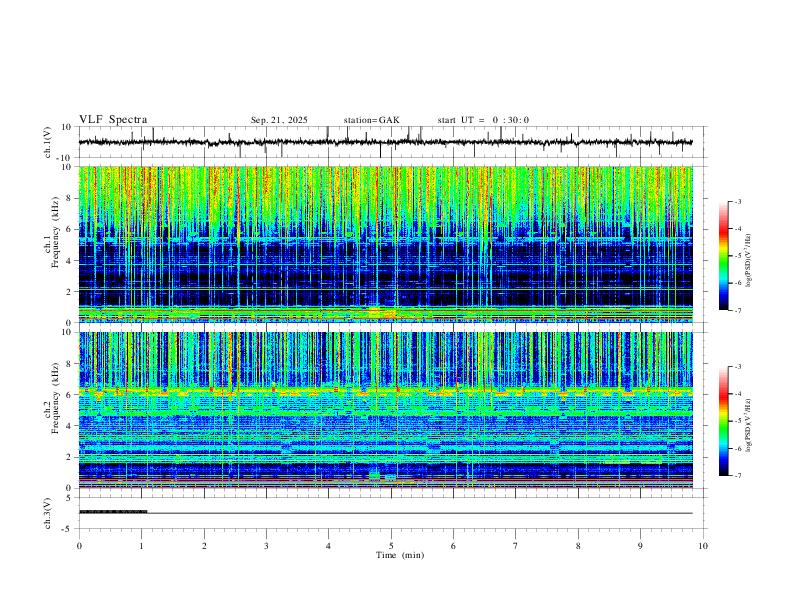Click the lower 'log(PSD)(V²/Hz)' colorbar label
The height and width of the screenshot is (612, 792).
pyautogui.click(x=749, y=425)
